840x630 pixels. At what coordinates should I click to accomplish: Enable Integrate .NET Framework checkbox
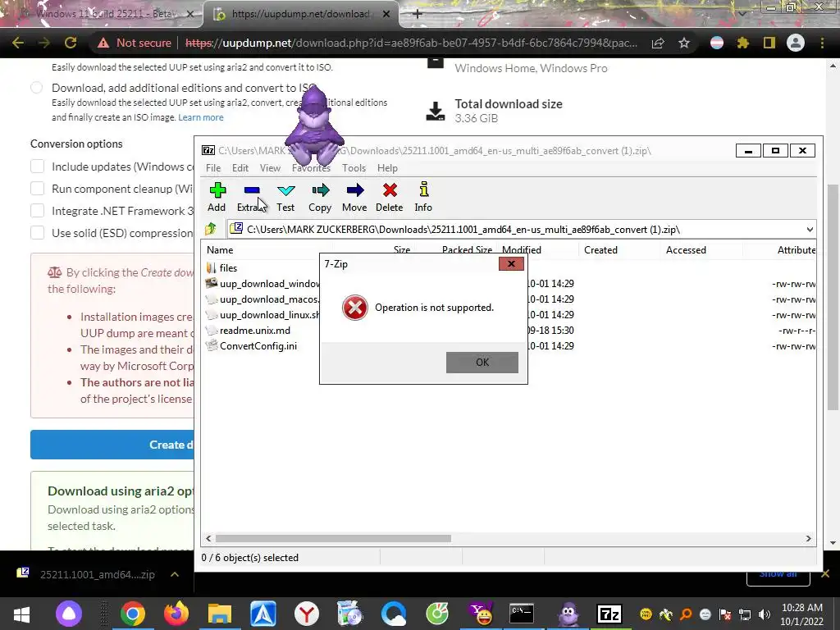(x=37, y=211)
